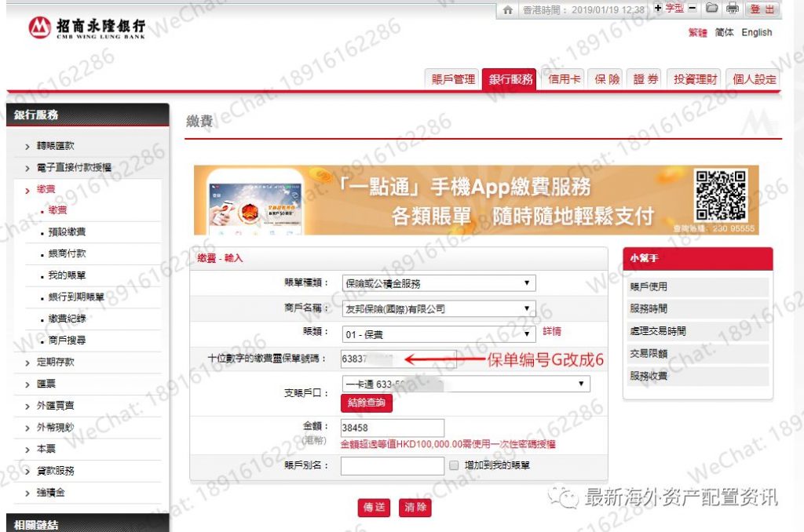This screenshot has height=532, width=804.
Task: Expand 貸款服務 in sidebar
Action: [55, 471]
